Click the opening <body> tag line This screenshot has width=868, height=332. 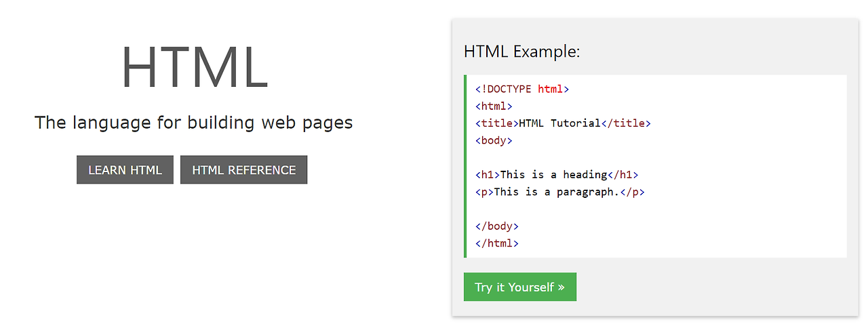[x=494, y=141]
